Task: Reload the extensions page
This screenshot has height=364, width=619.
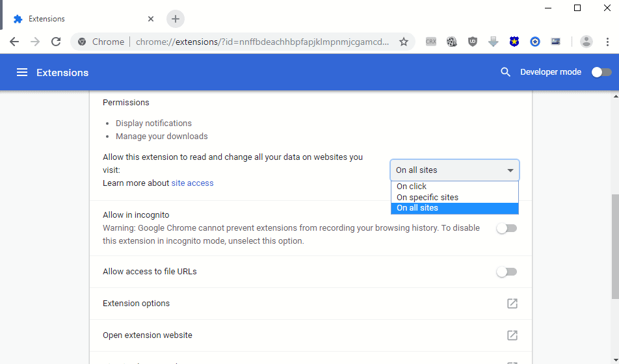Action: [56, 42]
